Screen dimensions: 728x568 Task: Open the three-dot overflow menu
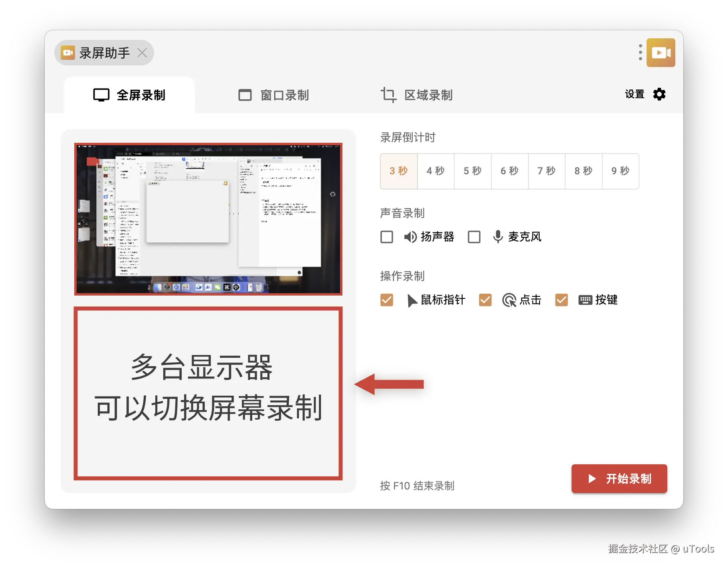(x=640, y=52)
